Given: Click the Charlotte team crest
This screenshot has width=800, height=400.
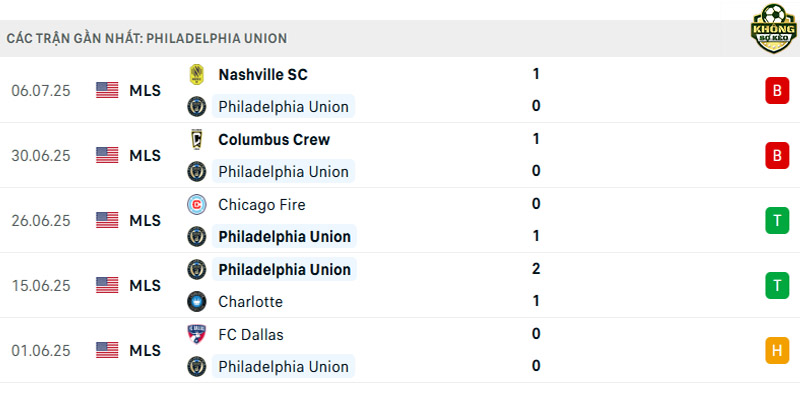Looking at the screenshot, I should pyautogui.click(x=196, y=302).
